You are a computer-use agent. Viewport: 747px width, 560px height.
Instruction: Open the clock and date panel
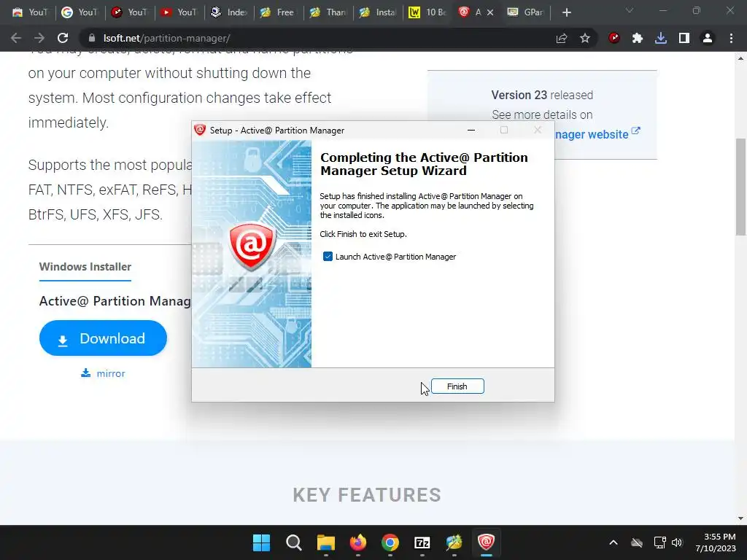716,542
